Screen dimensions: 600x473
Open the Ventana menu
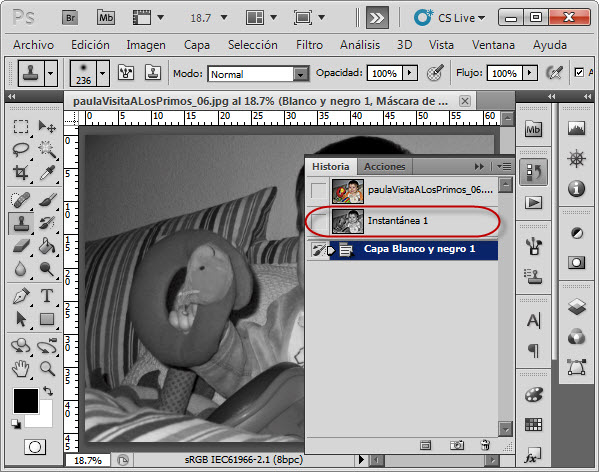point(493,45)
